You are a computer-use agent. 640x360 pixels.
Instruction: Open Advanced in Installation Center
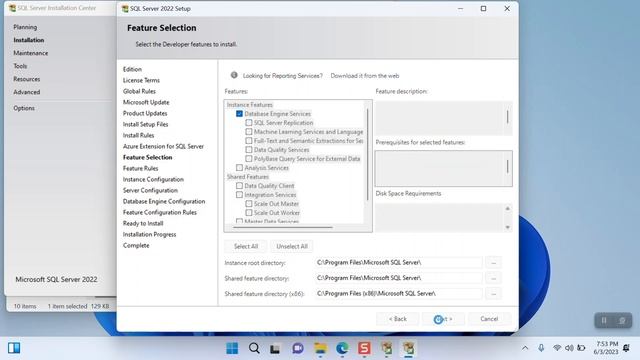tap(27, 92)
